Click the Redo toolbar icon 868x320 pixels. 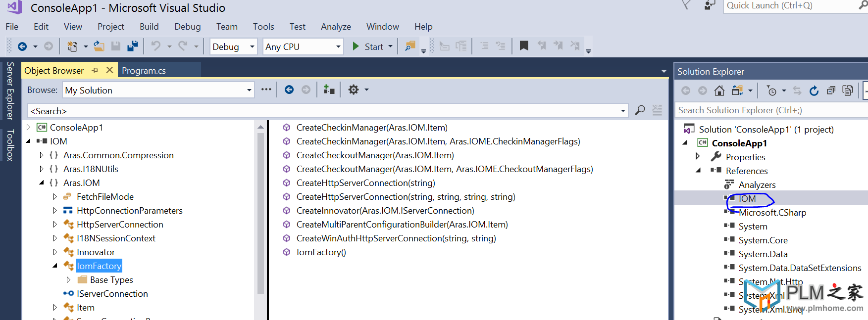coord(183,46)
